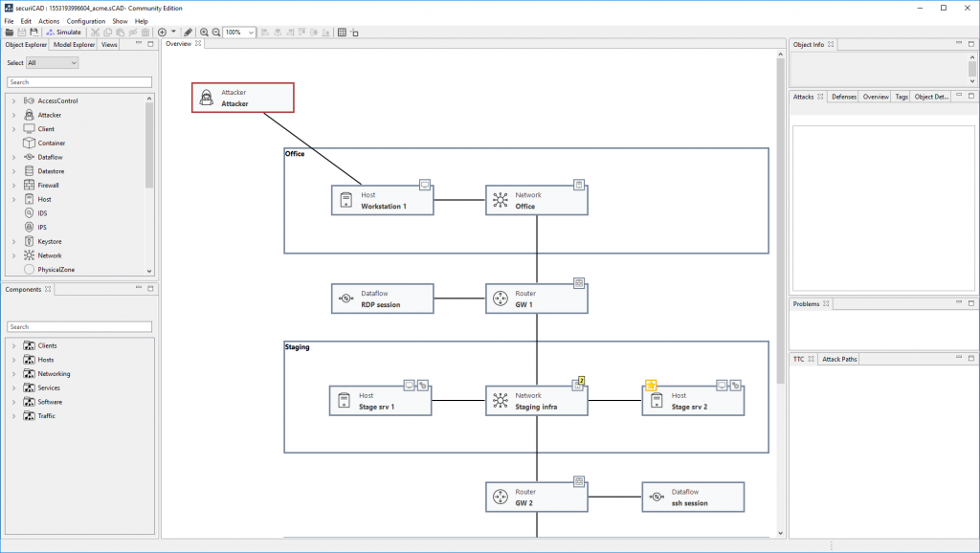Click the zoom out magnifier icon

click(x=216, y=32)
